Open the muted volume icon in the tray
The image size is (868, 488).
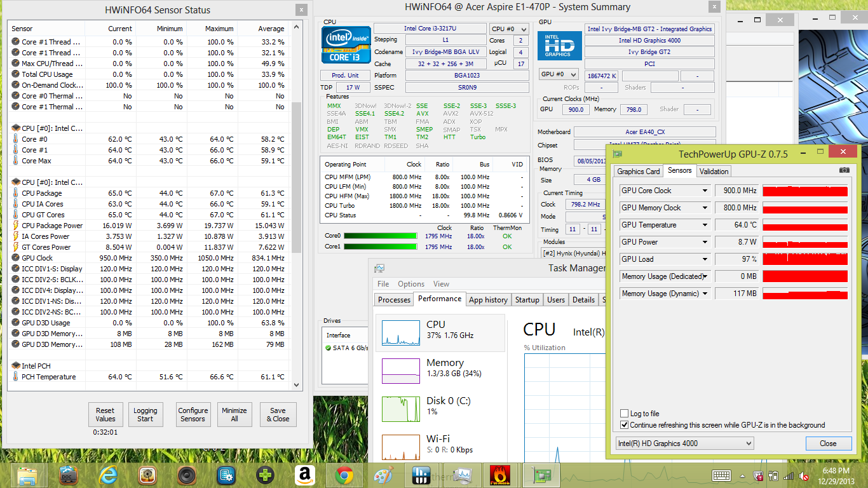pos(805,475)
